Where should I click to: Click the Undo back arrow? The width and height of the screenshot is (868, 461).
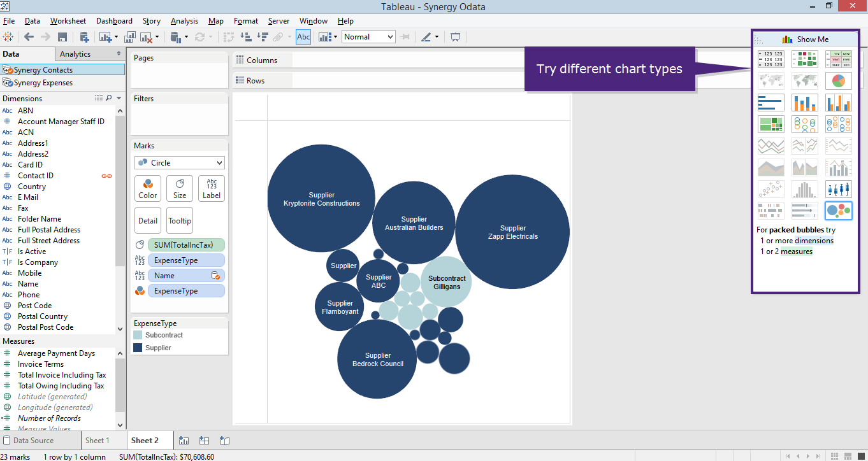tap(29, 37)
